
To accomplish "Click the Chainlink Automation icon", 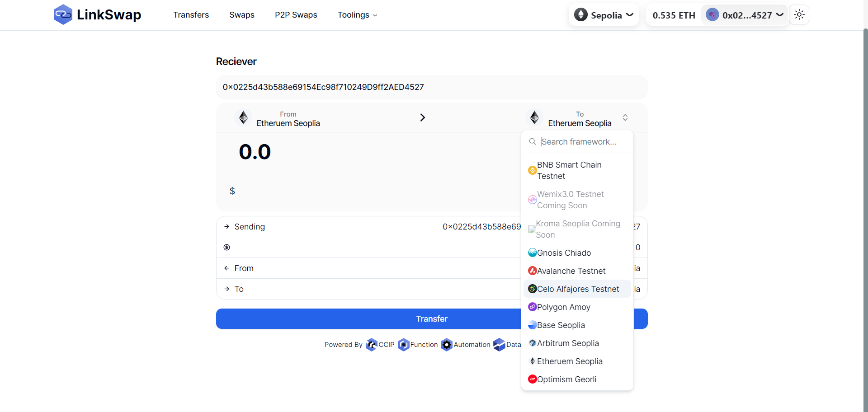I will click(x=447, y=345).
